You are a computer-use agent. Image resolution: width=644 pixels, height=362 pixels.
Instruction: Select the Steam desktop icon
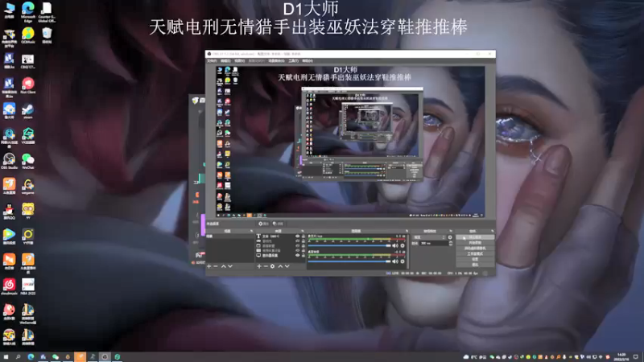28,111
